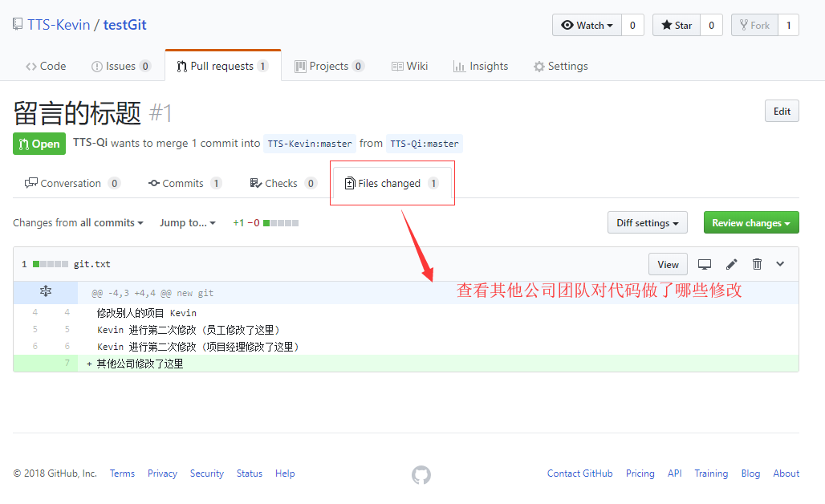Switch to the Conversation tab

(x=72, y=183)
